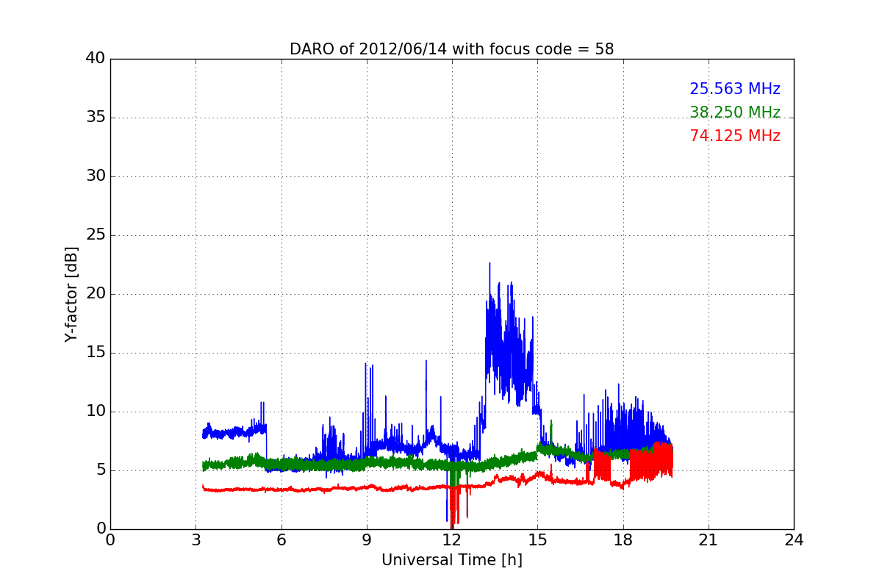Click the "Y-factor [dB]" axis label
882x588 pixels.
click(71, 294)
